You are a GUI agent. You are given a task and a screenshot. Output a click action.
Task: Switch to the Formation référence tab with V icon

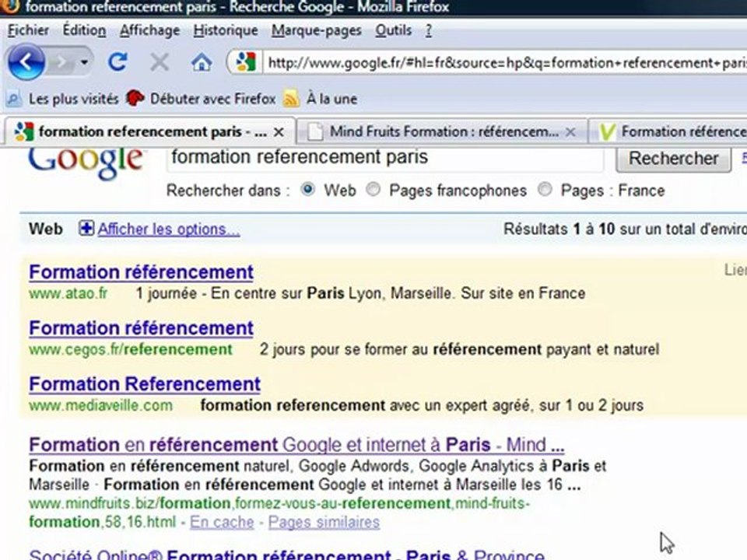point(668,132)
